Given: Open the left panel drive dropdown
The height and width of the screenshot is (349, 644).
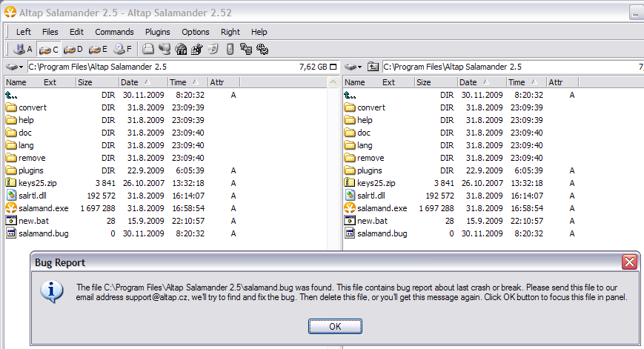Looking at the screenshot, I should 16,67.
